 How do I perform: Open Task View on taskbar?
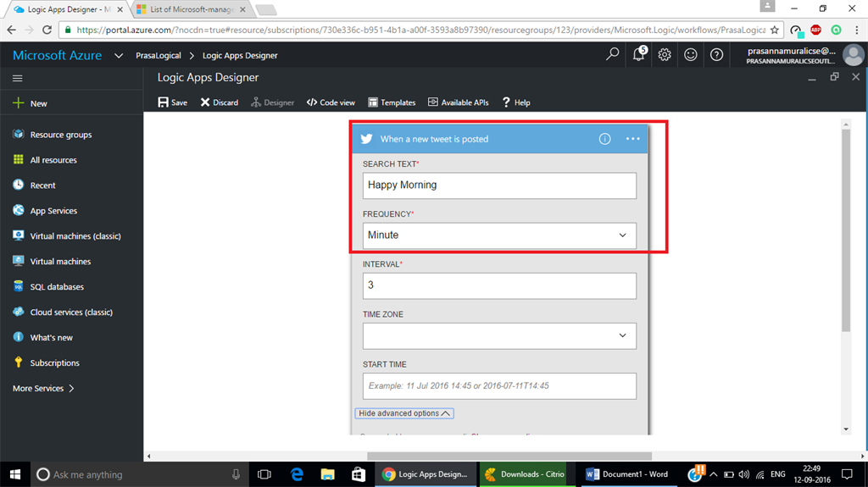[264, 474]
